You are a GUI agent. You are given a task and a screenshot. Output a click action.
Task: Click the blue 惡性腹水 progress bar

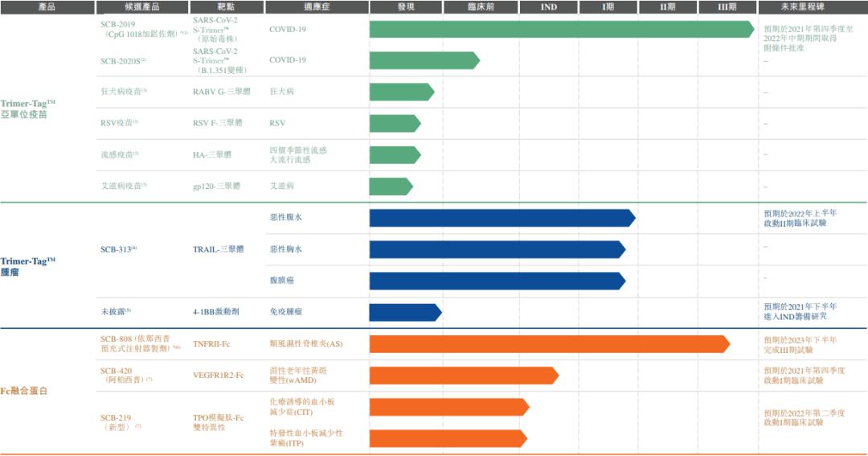(502, 218)
